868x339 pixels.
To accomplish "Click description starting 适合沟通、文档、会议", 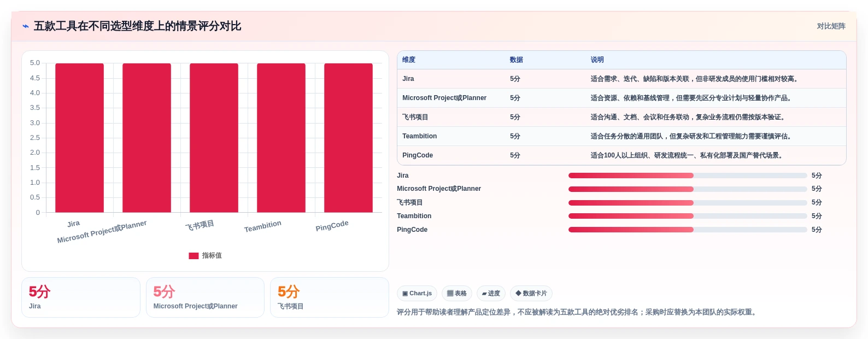I will pos(689,117).
